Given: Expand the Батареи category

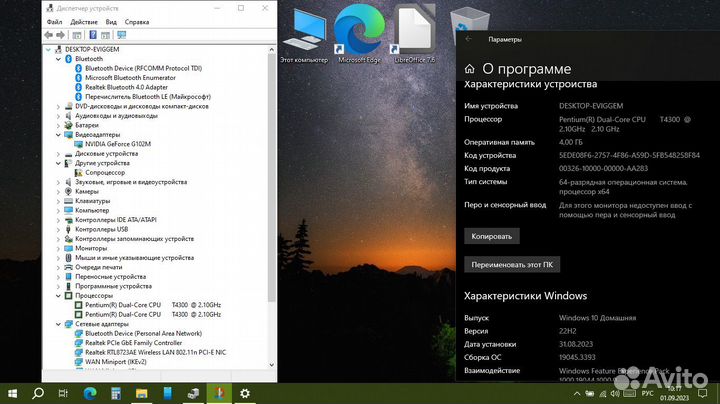Looking at the screenshot, I should pos(58,125).
